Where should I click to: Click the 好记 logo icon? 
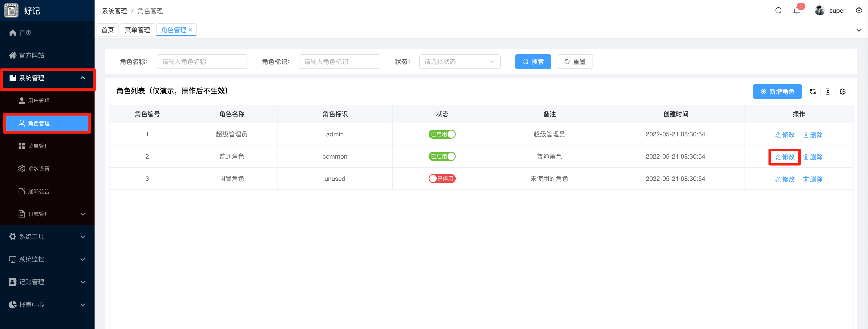[x=12, y=10]
